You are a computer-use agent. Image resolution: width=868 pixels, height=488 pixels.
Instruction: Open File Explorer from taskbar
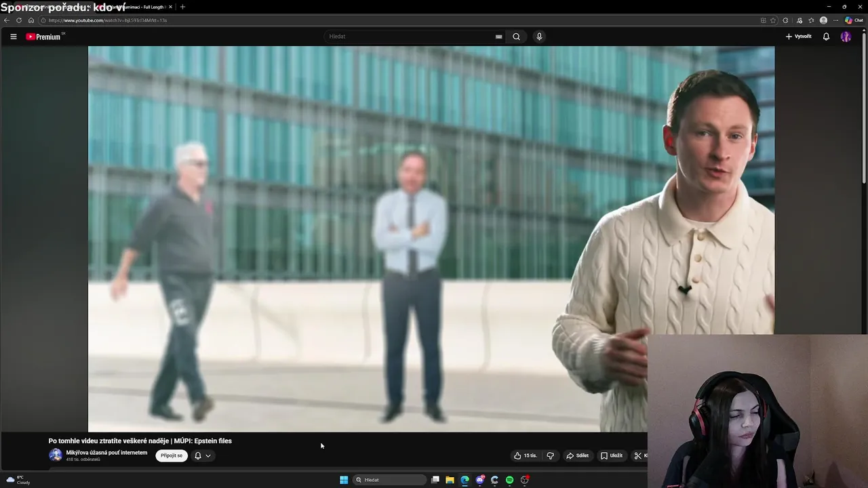(x=450, y=480)
